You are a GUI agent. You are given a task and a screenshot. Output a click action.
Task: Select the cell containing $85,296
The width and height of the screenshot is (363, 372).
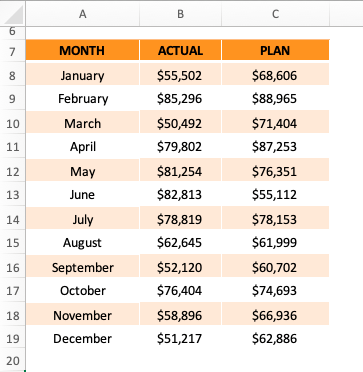pos(180,99)
